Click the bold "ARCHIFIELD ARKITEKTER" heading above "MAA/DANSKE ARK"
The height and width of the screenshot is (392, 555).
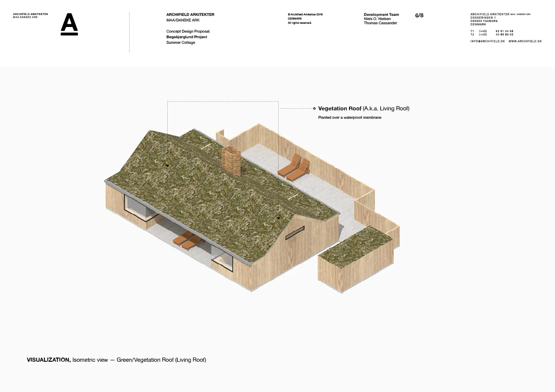(x=190, y=14)
